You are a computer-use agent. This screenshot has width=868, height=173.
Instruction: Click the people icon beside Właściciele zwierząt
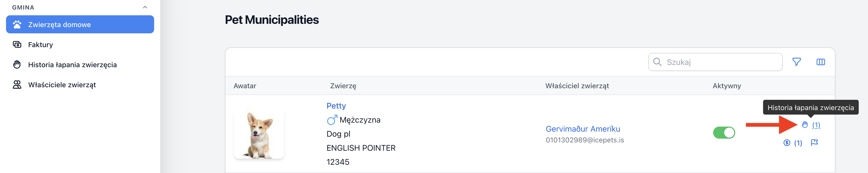click(x=17, y=84)
